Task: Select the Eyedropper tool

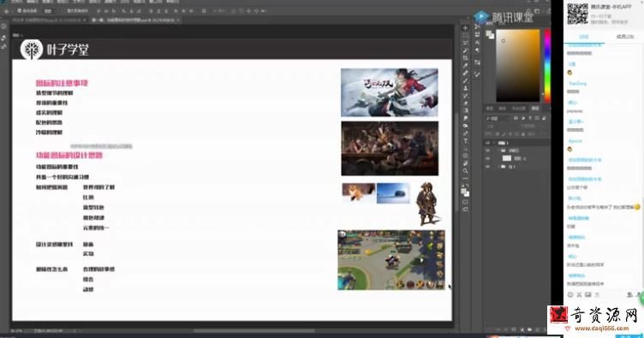Action: pos(465,66)
